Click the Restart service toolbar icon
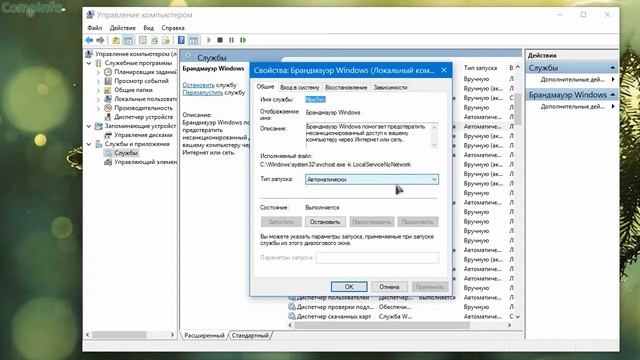This screenshot has width=640, height=360. (x=243, y=40)
